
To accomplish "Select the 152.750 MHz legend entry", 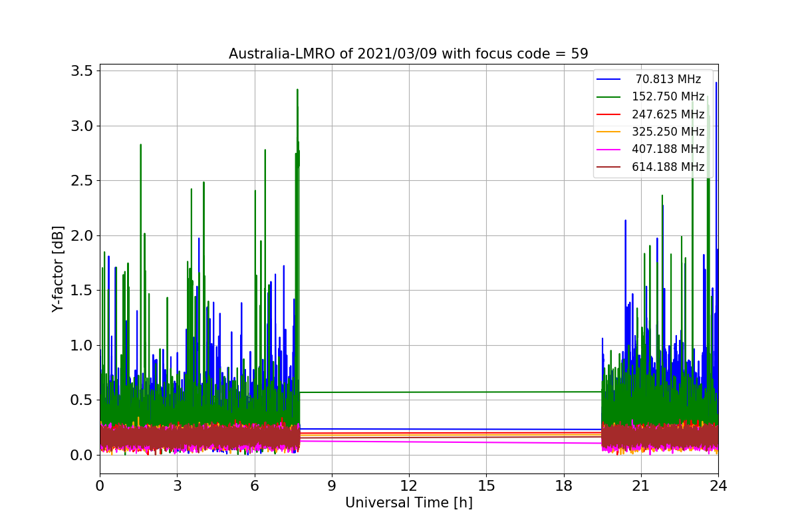I will coord(650,97).
